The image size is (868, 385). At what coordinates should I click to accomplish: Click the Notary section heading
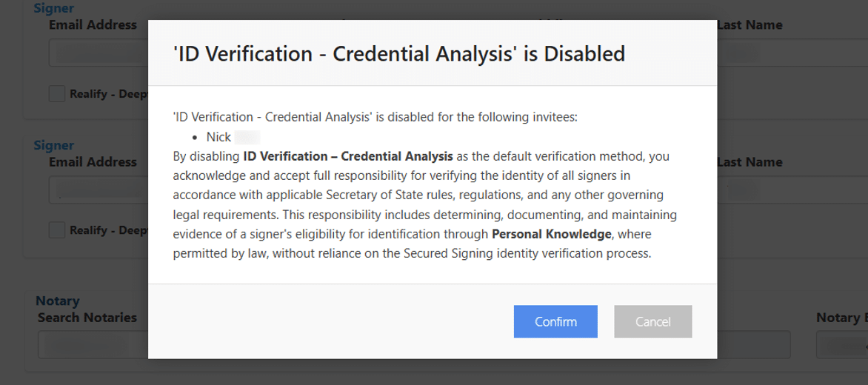tap(58, 301)
